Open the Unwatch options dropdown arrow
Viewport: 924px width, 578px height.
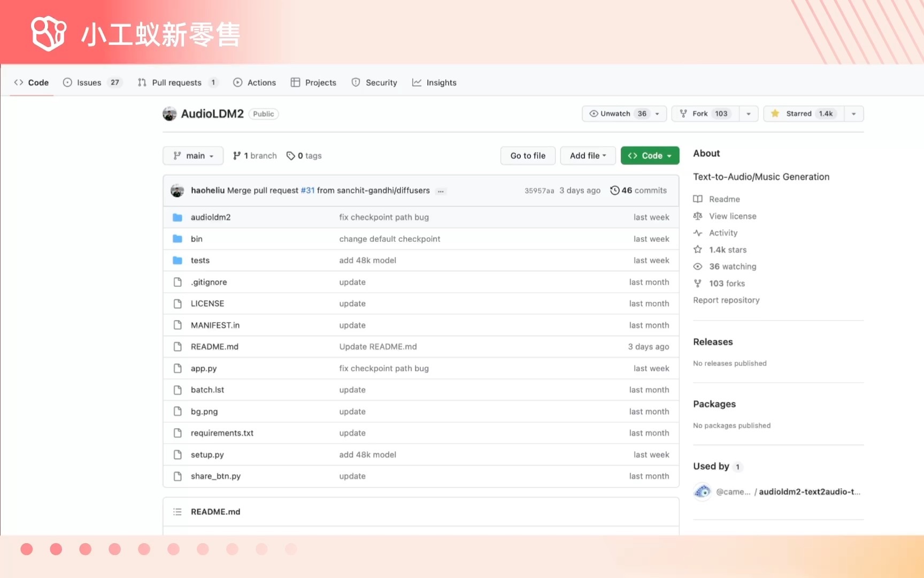tap(658, 113)
